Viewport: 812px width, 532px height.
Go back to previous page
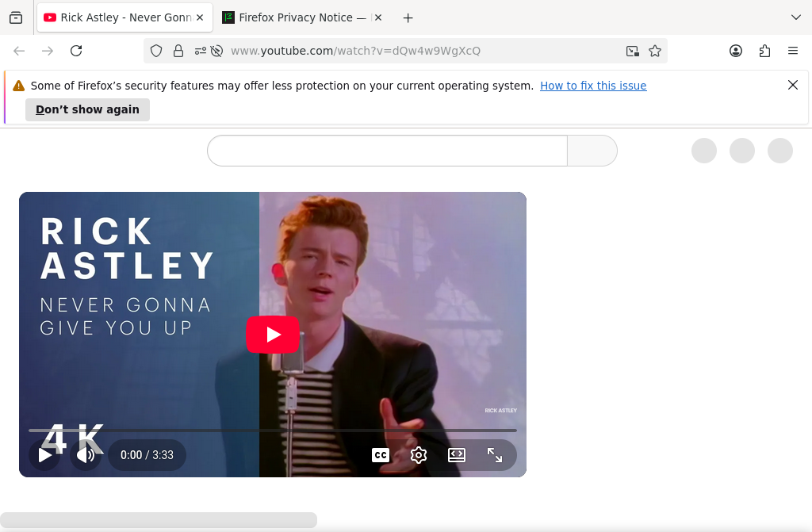click(19, 51)
